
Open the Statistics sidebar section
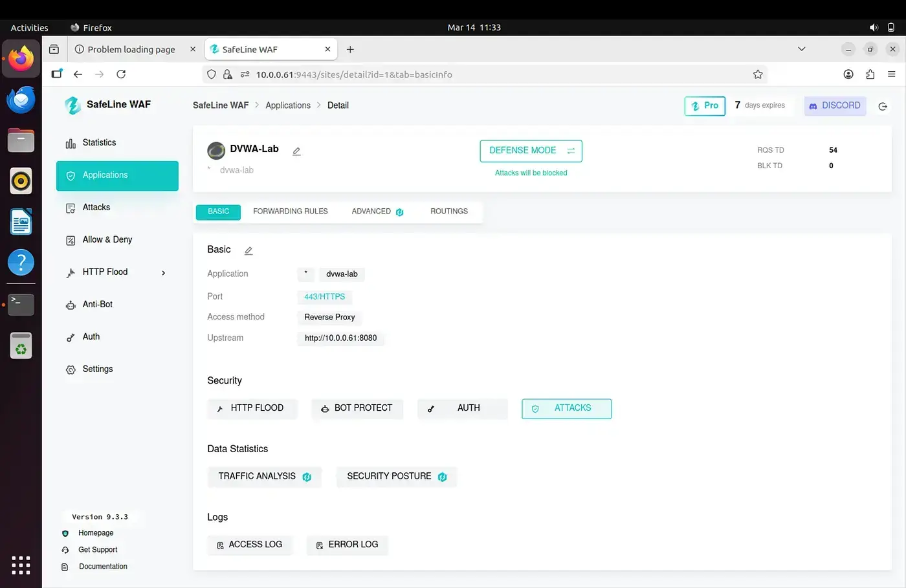click(117, 143)
